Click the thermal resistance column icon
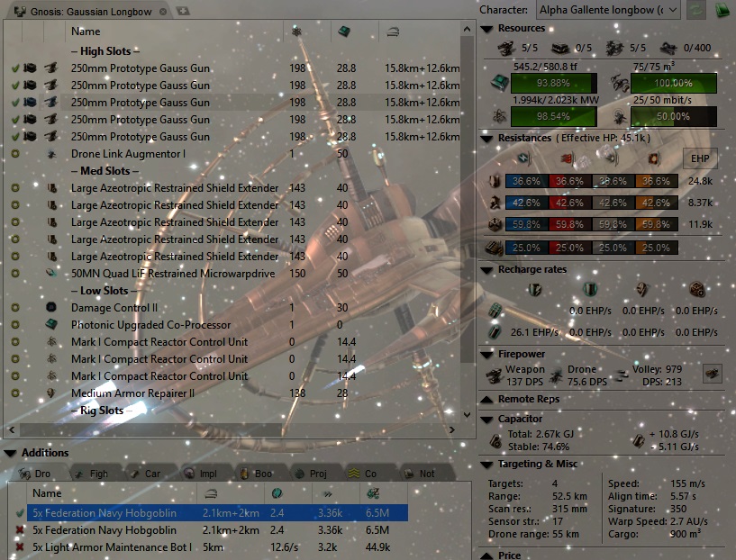 pos(569,159)
